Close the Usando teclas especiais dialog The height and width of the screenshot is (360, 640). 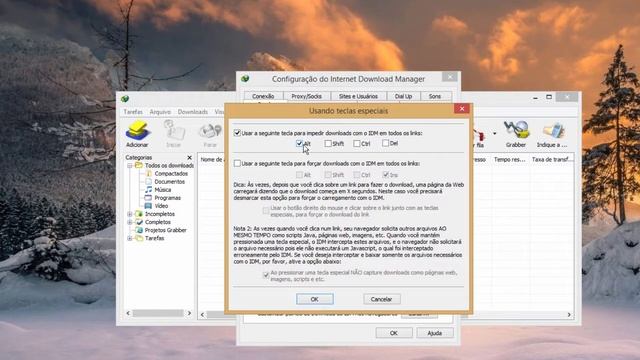pyautogui.click(x=462, y=109)
